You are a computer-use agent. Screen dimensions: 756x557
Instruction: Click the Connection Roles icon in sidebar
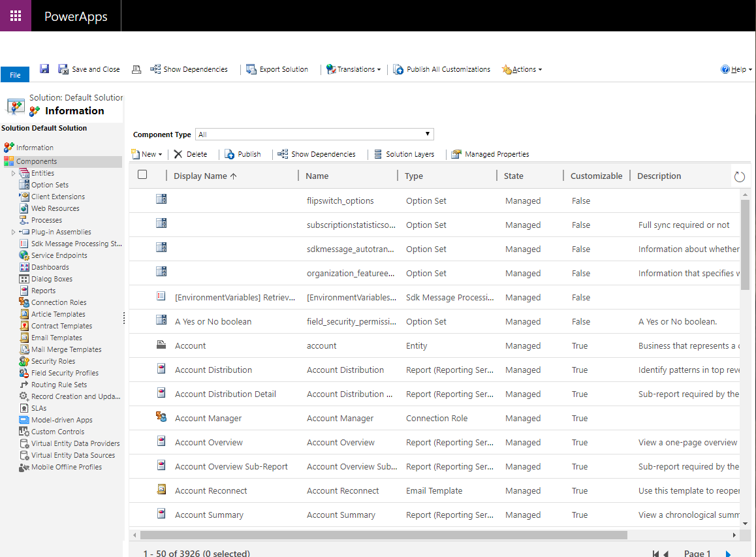pos(24,302)
